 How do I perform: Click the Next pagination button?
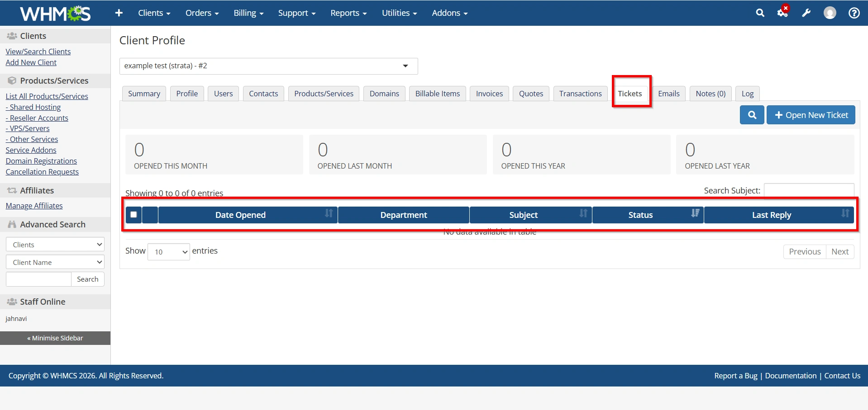tap(840, 252)
